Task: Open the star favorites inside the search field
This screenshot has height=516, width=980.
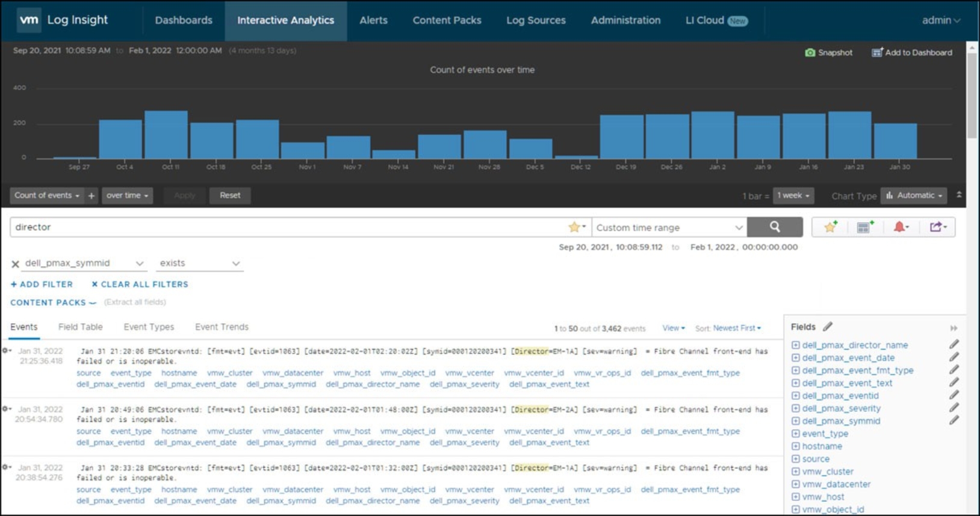Action: coord(576,227)
